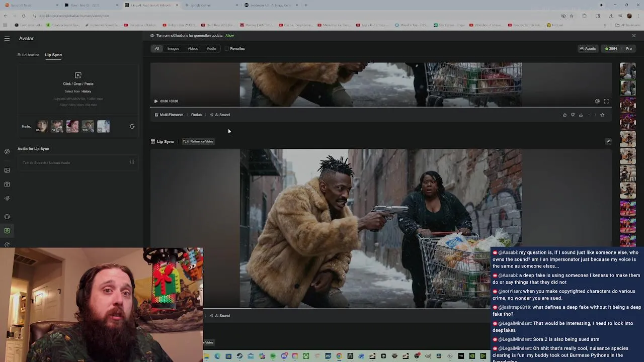Open the green highlighted sidebar icon

click(x=7, y=231)
